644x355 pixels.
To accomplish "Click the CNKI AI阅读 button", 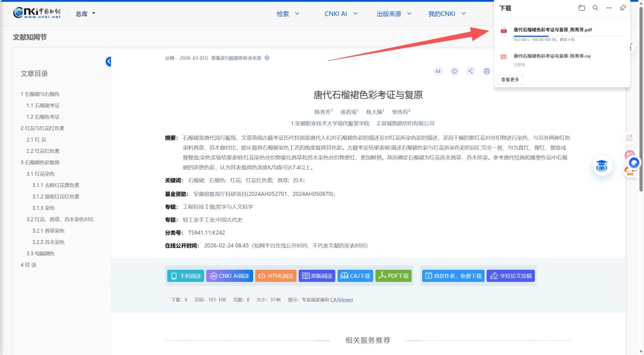I will 229,275.
